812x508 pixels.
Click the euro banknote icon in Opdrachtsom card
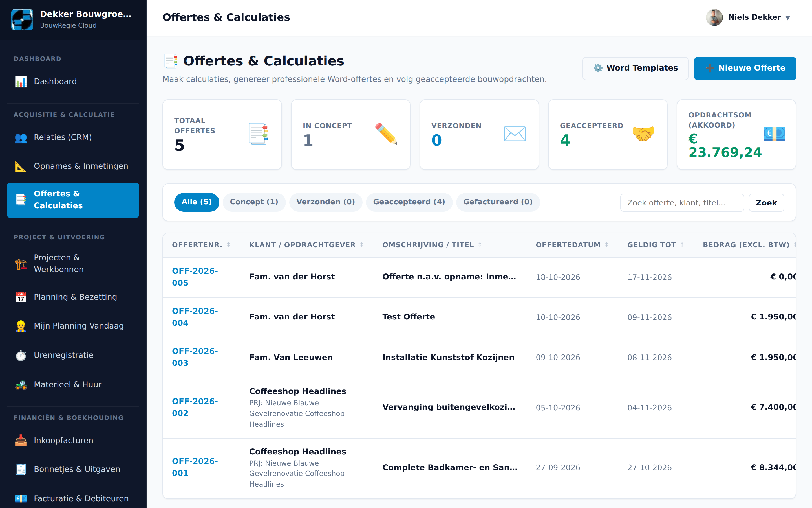pos(774,134)
